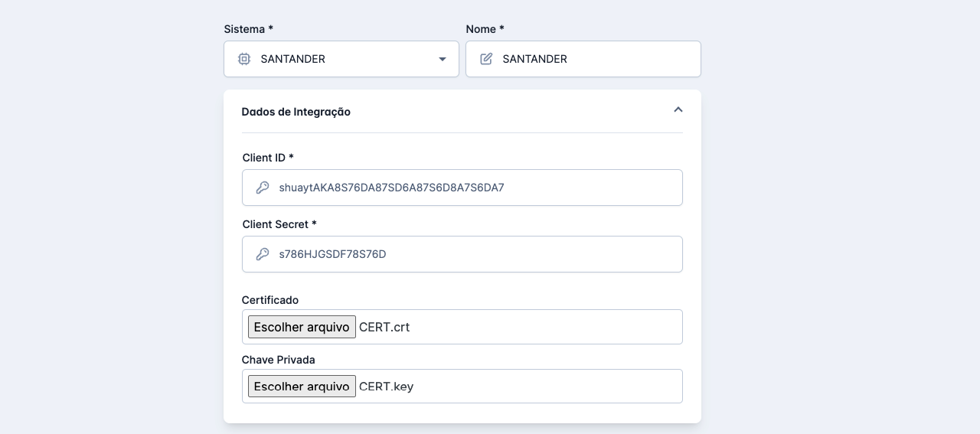
Task: Collapse the Dados de Integração section chevron
Action: pyautogui.click(x=678, y=110)
